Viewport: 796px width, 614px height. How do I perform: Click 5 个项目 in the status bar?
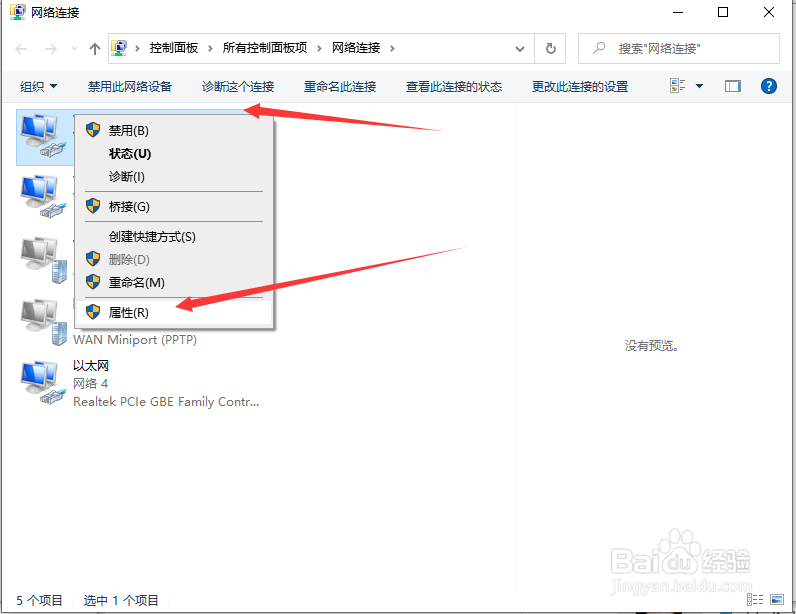pyautogui.click(x=40, y=600)
